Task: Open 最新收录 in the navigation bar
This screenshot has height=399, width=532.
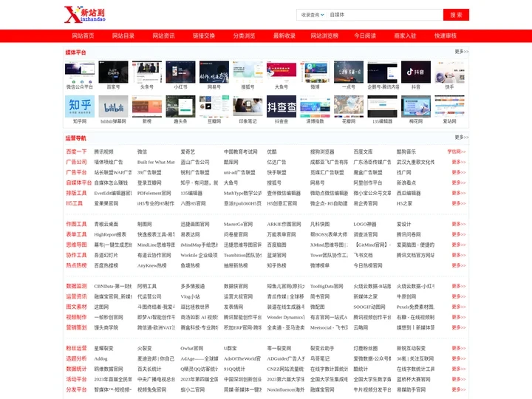Action: point(284,36)
